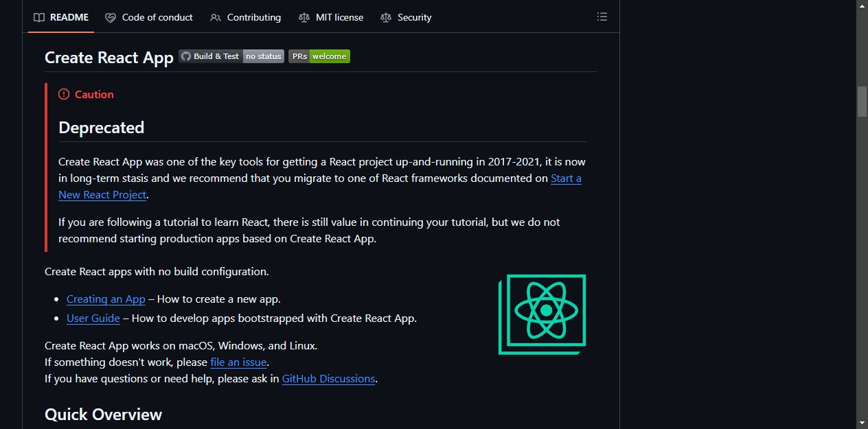Click the scrollbar down arrow

[x=862, y=423]
